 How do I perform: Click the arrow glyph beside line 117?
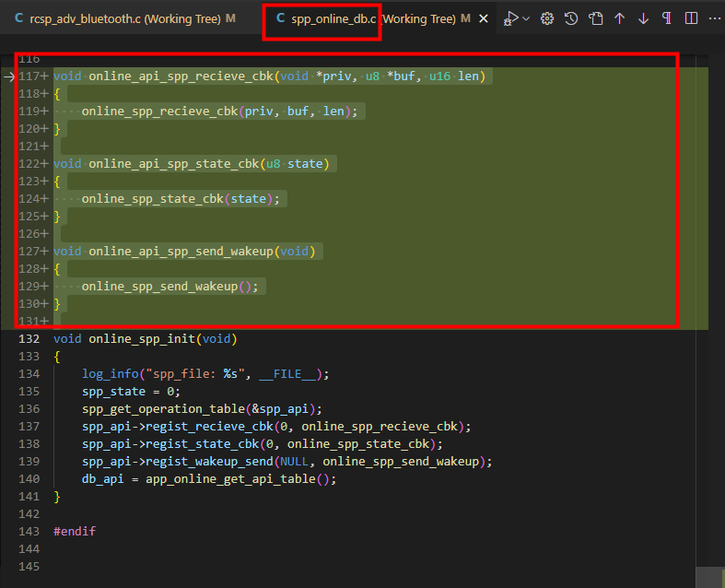[x=9, y=76]
